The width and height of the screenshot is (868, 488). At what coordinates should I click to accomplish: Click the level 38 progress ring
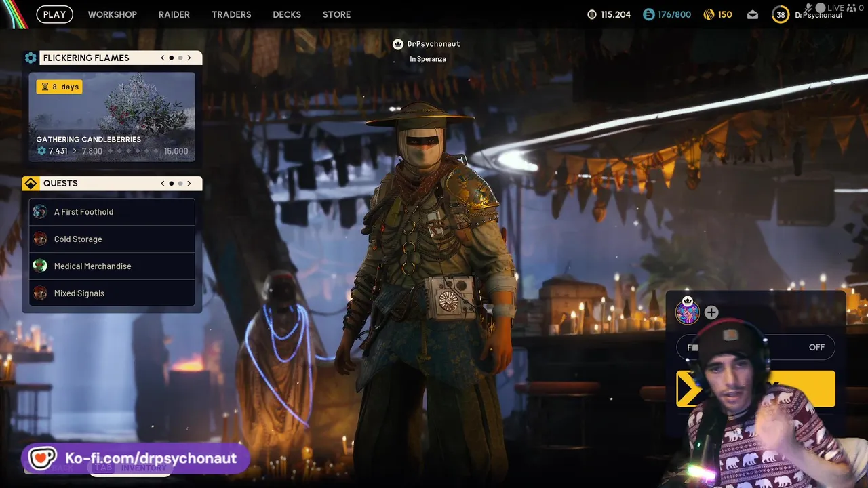click(781, 15)
